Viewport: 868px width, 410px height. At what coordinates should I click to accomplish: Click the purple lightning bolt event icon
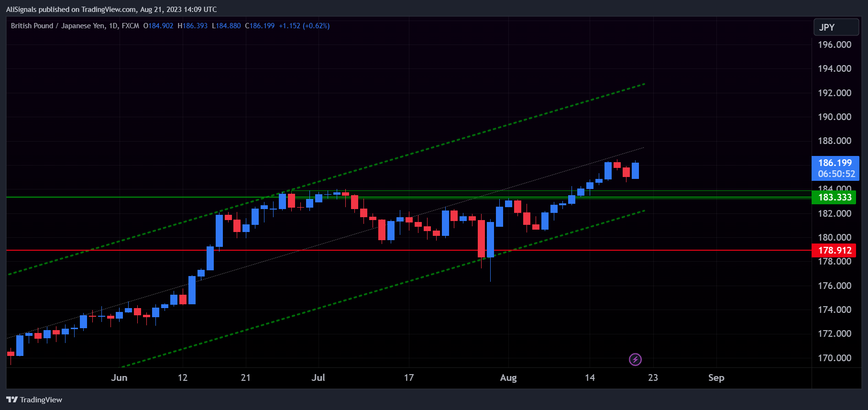pos(635,359)
